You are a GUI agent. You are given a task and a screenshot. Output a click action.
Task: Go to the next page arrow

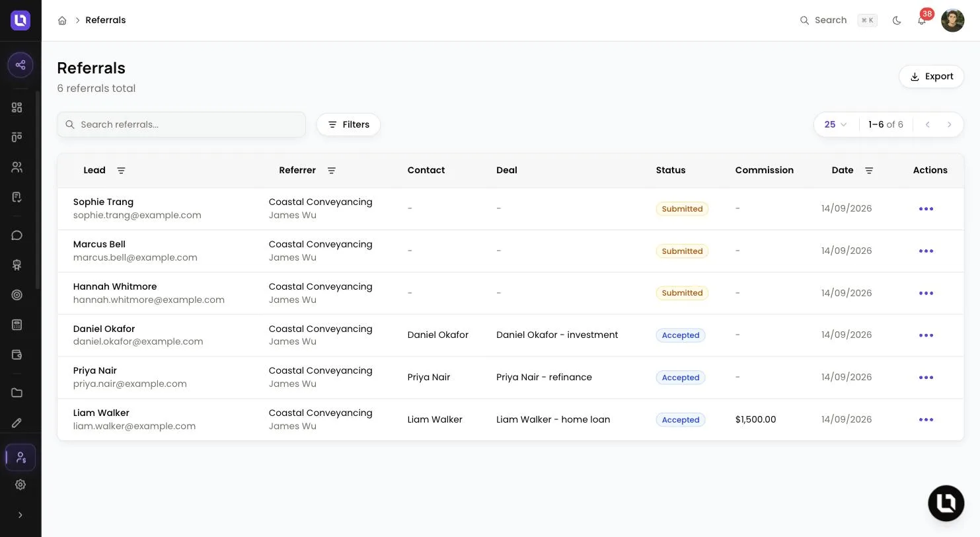(x=950, y=124)
